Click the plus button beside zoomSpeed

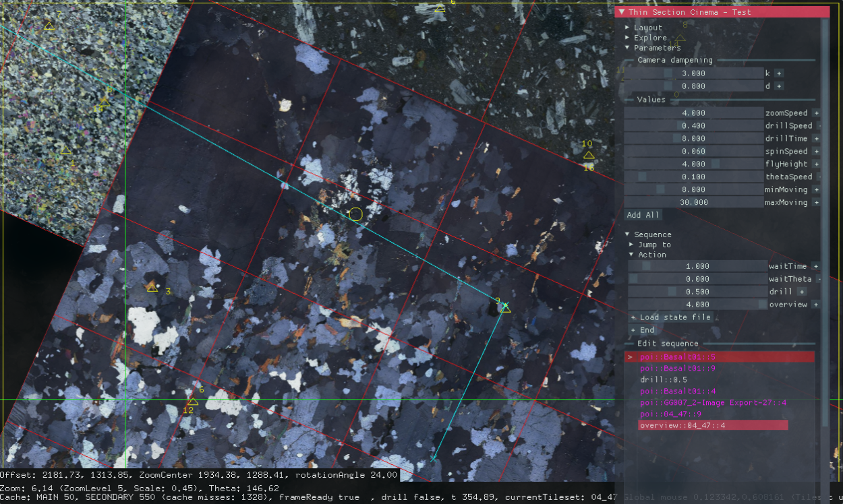(x=815, y=113)
